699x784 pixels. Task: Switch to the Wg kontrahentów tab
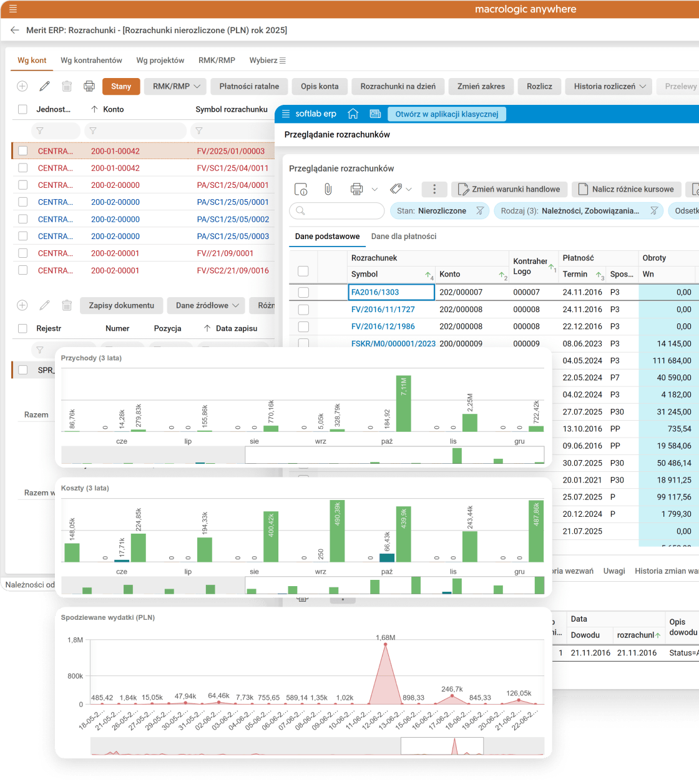(91, 61)
